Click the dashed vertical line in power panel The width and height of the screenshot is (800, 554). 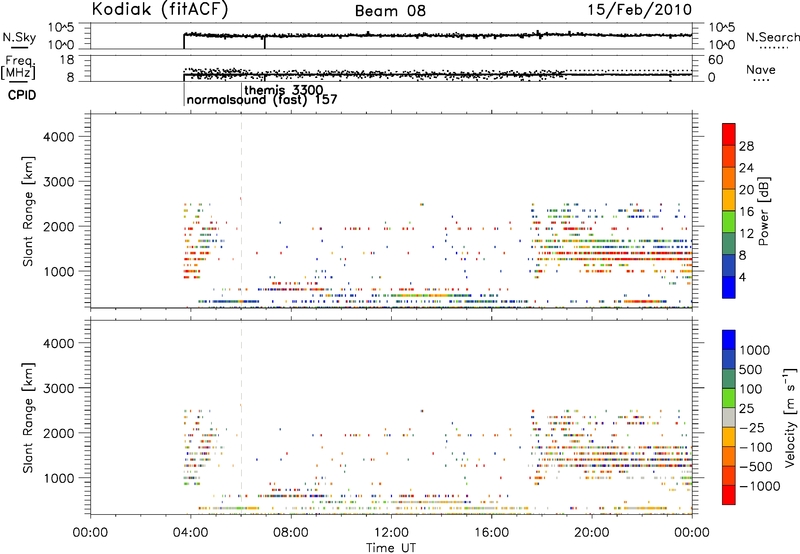pos(241,211)
